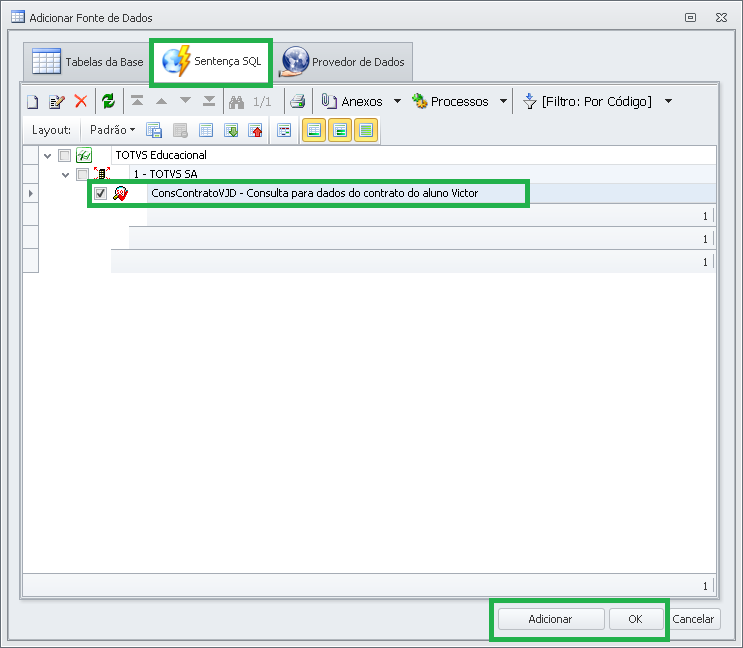Click the Processos gears icon
This screenshot has width=743, height=648.
(420, 101)
